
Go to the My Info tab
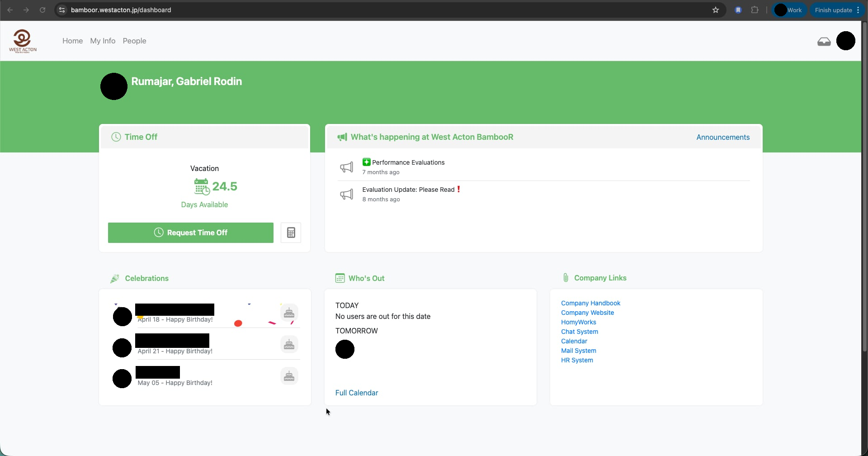click(x=103, y=41)
